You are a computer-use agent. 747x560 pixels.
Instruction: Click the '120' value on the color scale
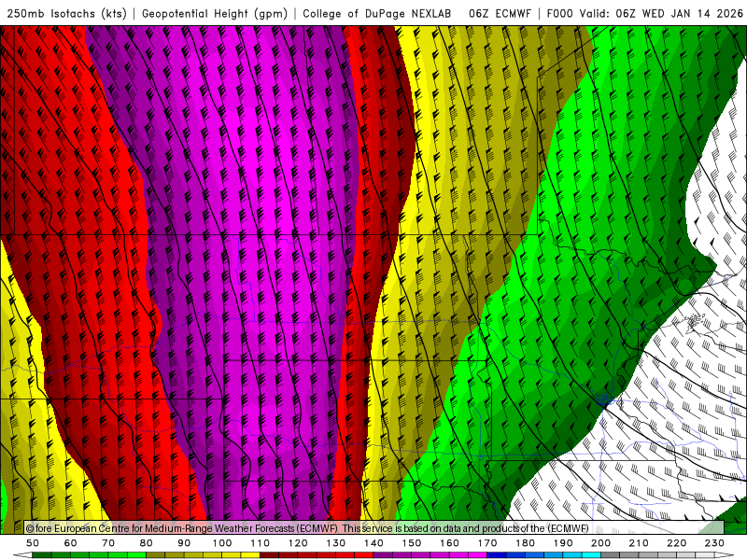pos(298,543)
